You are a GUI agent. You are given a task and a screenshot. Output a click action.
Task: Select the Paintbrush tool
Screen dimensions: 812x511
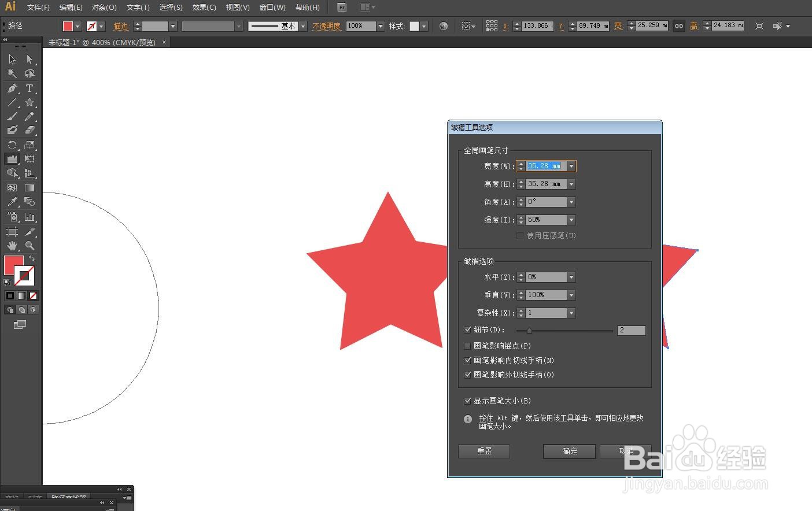coord(12,116)
